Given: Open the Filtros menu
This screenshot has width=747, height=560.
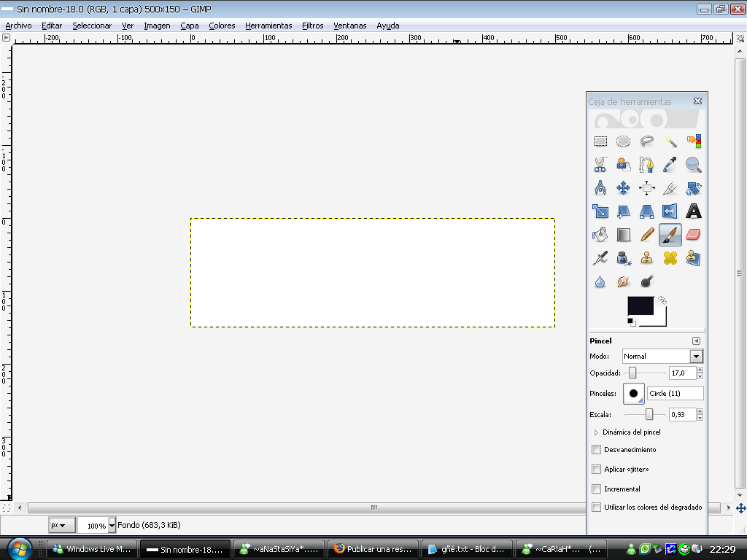Looking at the screenshot, I should tap(313, 26).
